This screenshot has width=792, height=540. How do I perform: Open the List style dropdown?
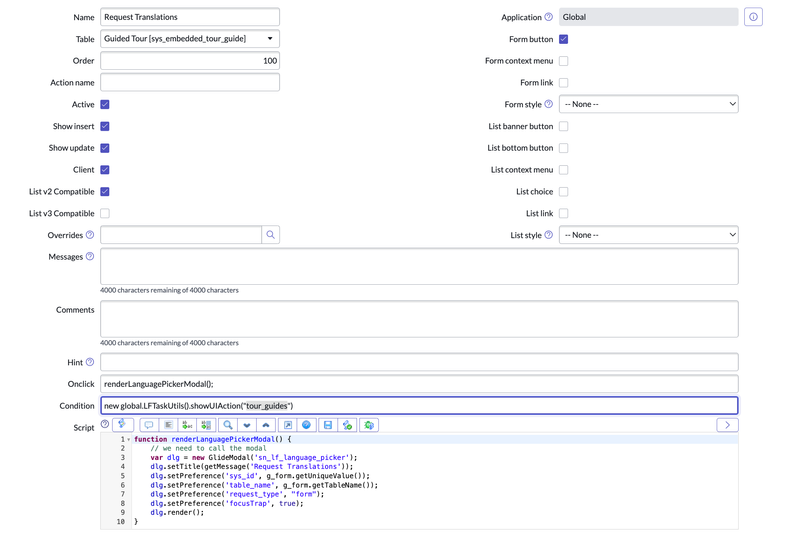pyautogui.click(x=649, y=235)
